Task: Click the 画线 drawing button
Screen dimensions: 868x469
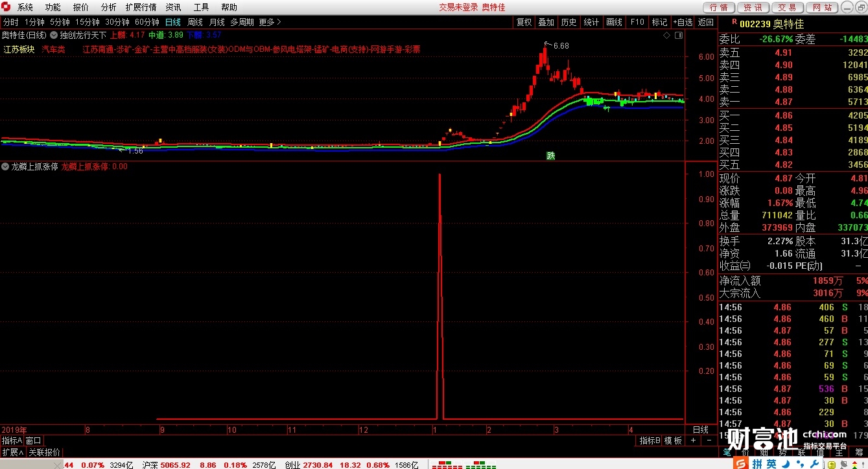Action: tap(615, 22)
